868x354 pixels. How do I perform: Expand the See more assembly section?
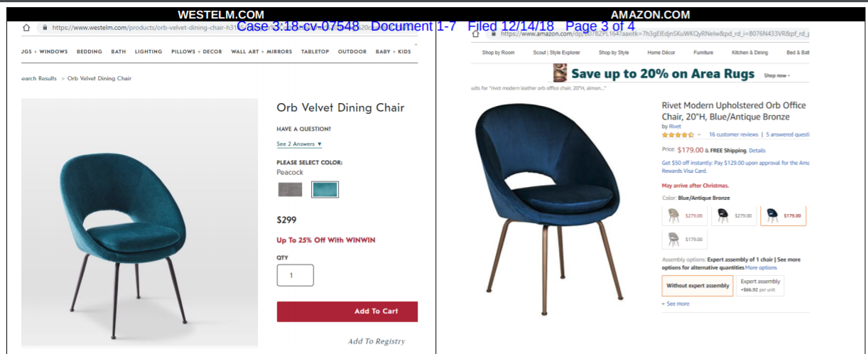[676, 304]
